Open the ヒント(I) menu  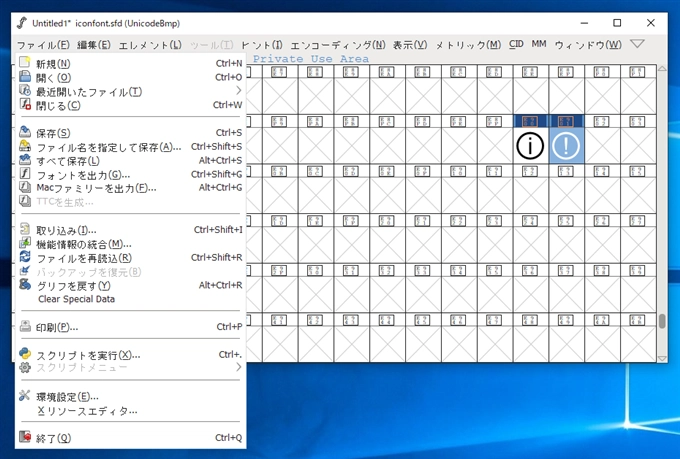coord(262,45)
